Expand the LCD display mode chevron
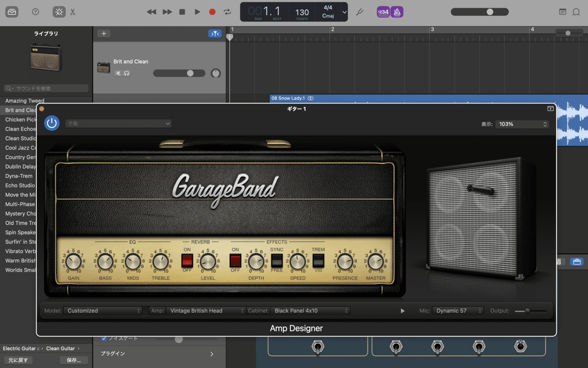 point(344,12)
